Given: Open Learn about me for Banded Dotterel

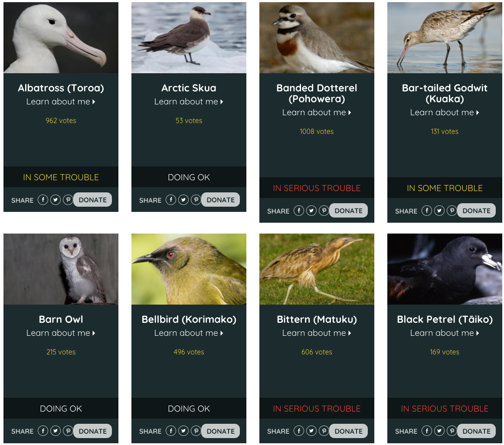Looking at the screenshot, I should (317, 113).
